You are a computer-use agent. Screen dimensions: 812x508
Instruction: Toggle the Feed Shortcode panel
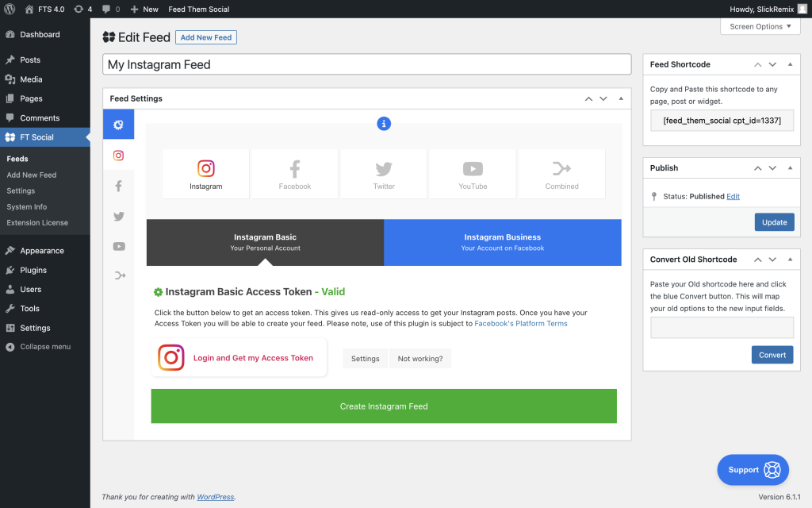click(790, 64)
